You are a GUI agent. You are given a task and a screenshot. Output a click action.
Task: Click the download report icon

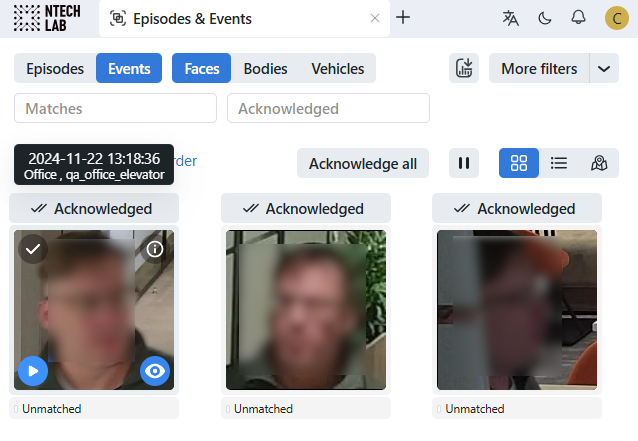coord(464,69)
